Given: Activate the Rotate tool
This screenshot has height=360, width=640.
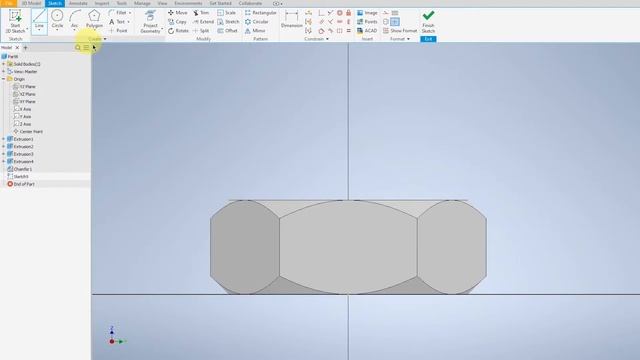Looking at the screenshot, I should coord(178,31).
